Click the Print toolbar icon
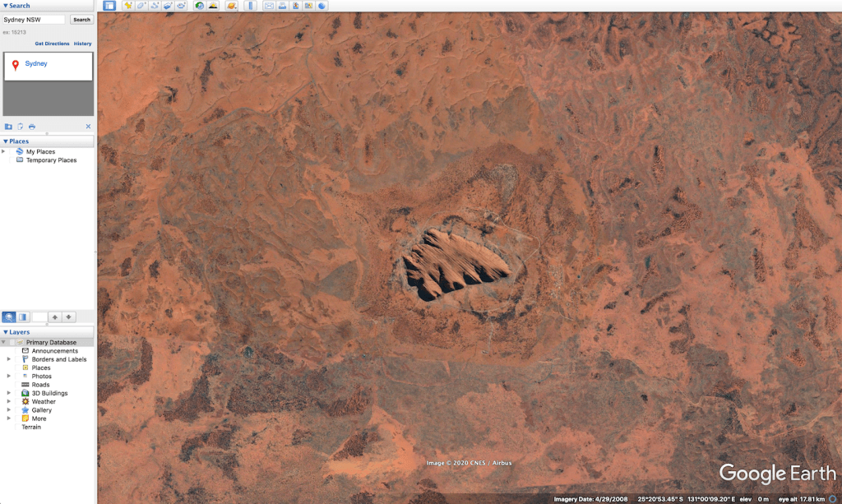842x504 pixels. (x=282, y=6)
